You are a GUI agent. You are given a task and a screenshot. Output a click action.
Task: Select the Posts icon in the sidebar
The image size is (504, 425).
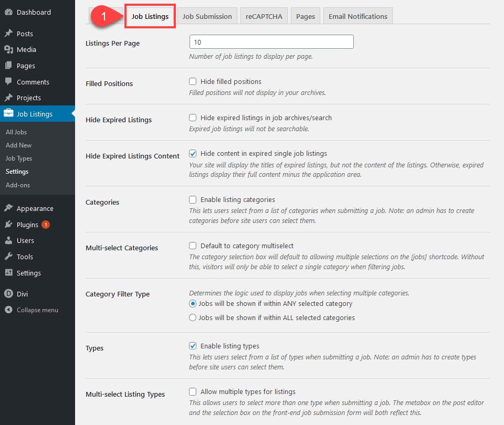point(9,33)
